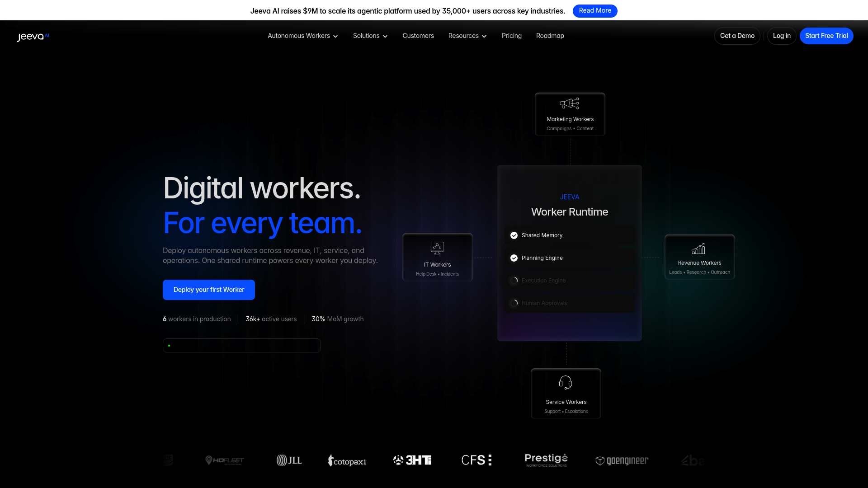Click the Cotopaxi customer logo
The image size is (868, 488).
[347, 461]
